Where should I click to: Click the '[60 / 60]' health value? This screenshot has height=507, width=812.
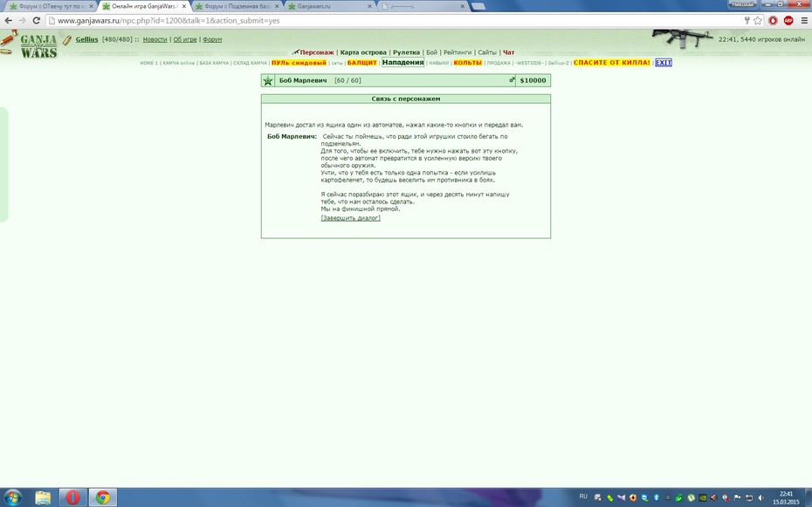tap(348, 80)
